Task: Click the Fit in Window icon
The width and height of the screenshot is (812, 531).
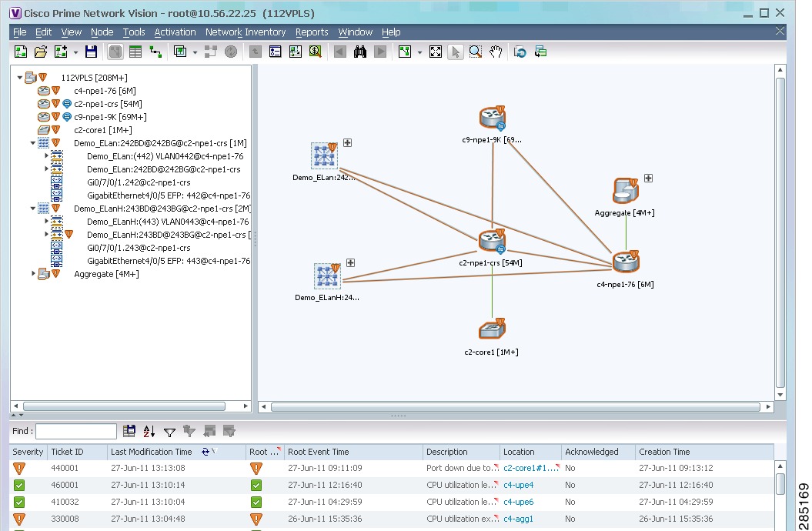Action: (436, 52)
